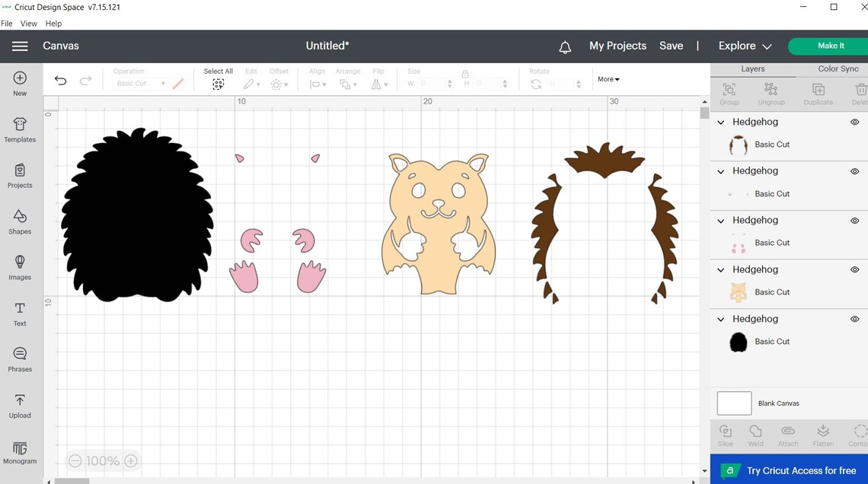Open the Basic Cut operation dropdown
This screenshot has width=868, height=484.
[x=140, y=84]
